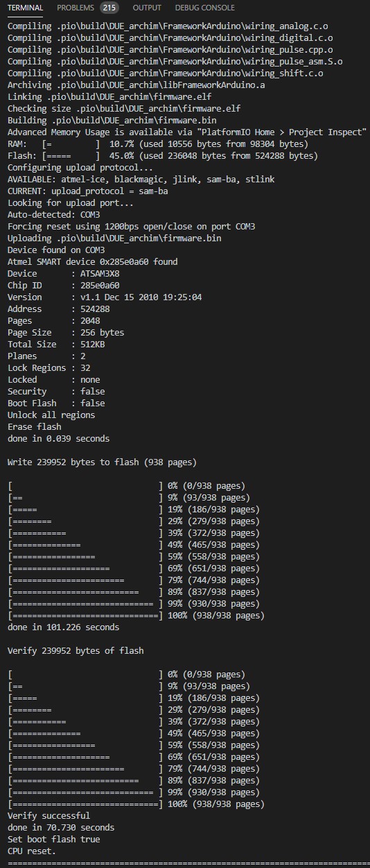Screen dimensions: 370x868
Task: Click the Pages : 2048 line
Action: tap(53, 321)
